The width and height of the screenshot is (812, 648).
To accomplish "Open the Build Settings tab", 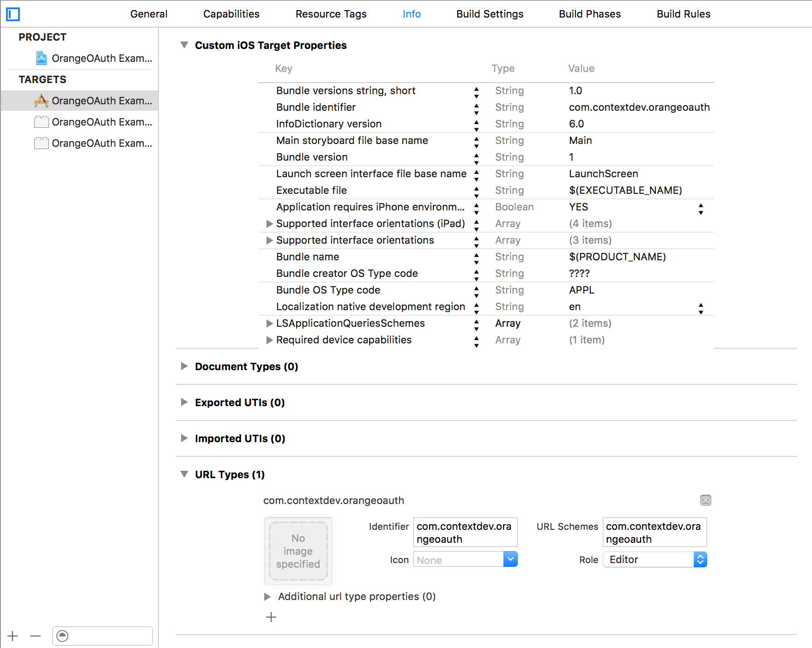I will pos(490,14).
